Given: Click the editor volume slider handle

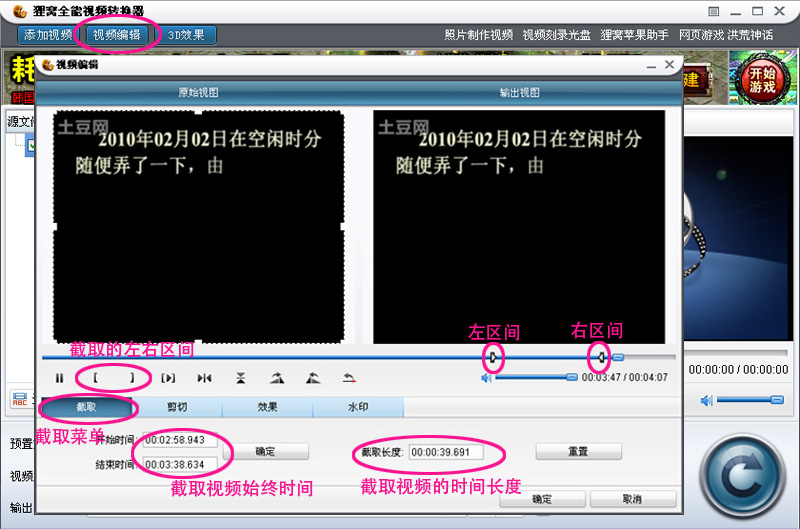Looking at the screenshot, I should tap(572, 377).
